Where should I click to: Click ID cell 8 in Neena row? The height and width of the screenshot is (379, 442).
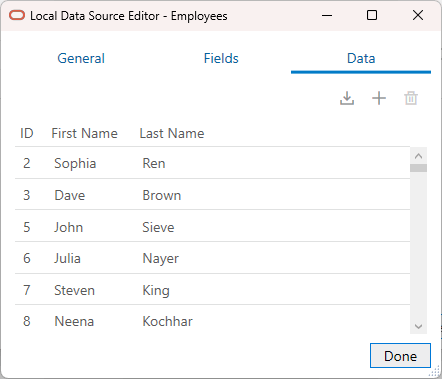pos(27,321)
